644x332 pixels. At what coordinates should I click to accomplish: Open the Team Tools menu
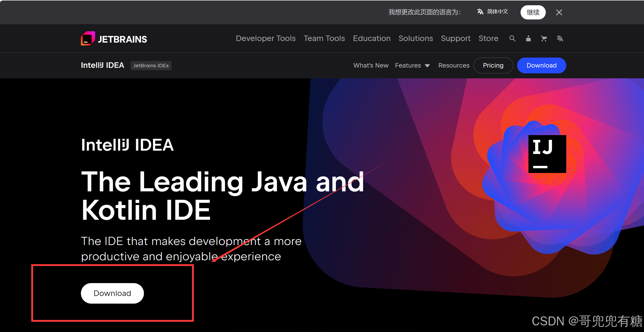(324, 38)
